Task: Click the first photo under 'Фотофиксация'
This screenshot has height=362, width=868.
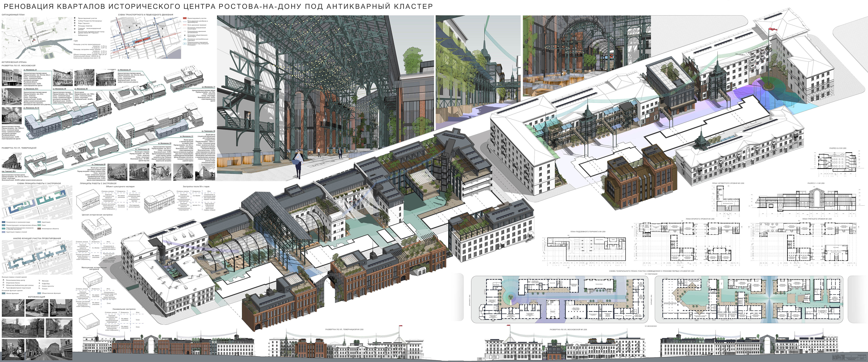Action: tap(13, 307)
